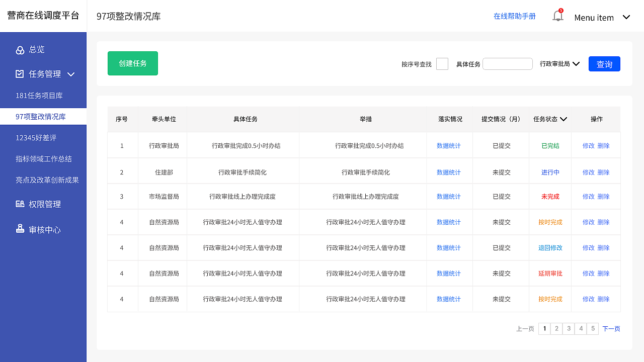
Task: Click 修改 for the 行政审批局 row
Action: (x=589, y=146)
